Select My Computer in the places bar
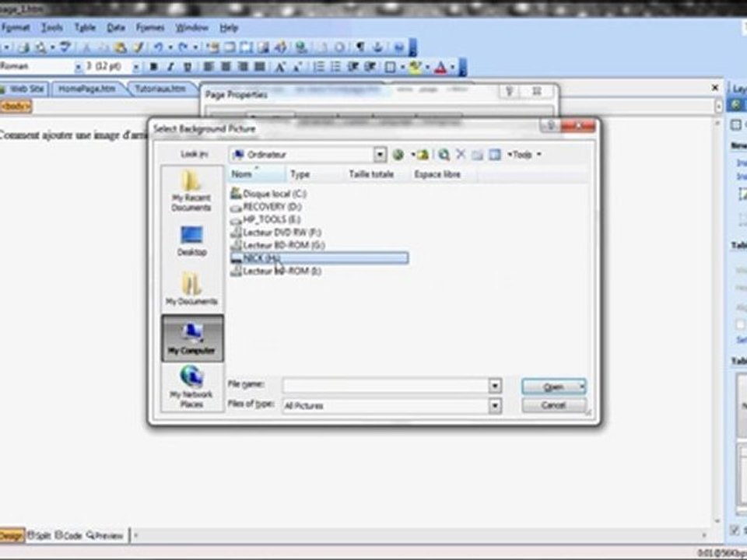 tap(192, 338)
